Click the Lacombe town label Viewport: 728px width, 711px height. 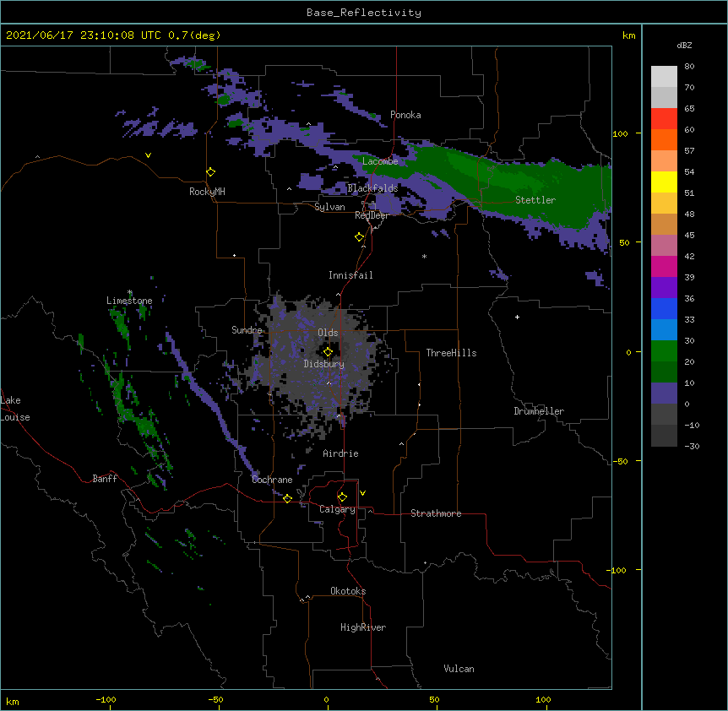(380, 161)
